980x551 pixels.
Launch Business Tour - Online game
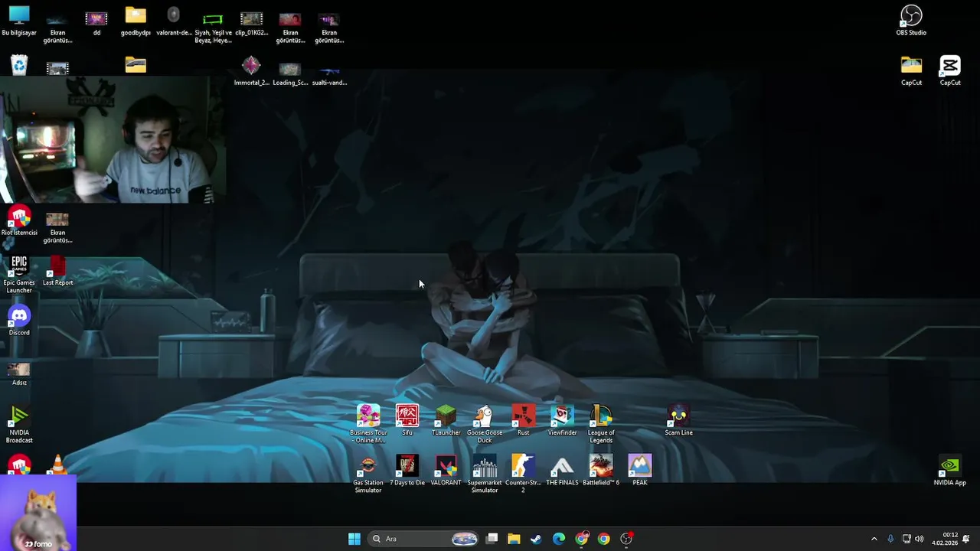click(368, 424)
